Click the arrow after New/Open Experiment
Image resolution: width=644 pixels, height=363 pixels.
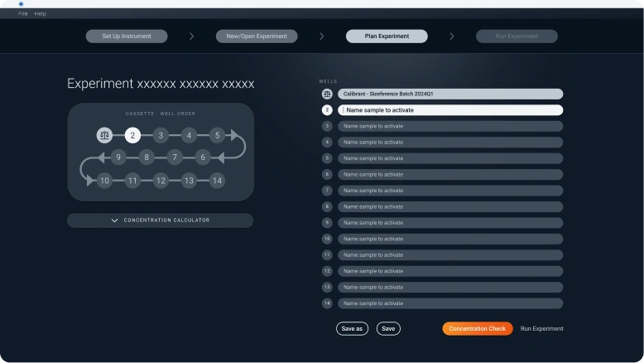322,36
